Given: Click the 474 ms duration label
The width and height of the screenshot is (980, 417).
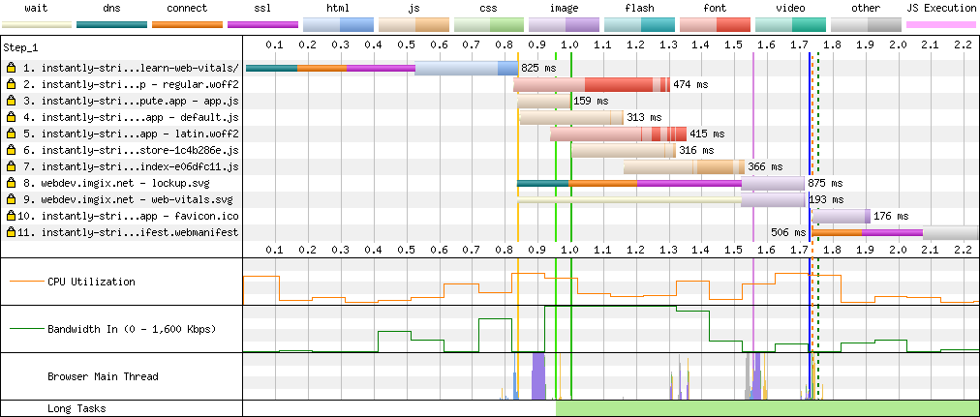Looking at the screenshot, I should coord(691,84).
